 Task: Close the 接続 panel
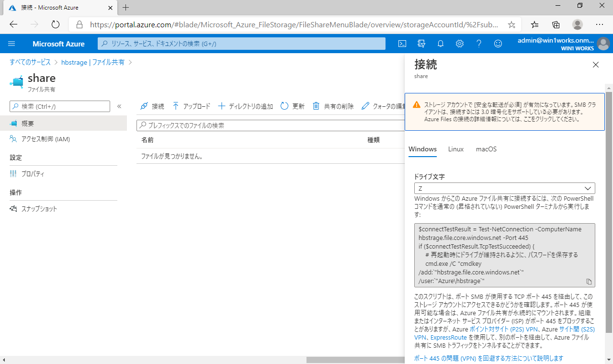pos(596,65)
